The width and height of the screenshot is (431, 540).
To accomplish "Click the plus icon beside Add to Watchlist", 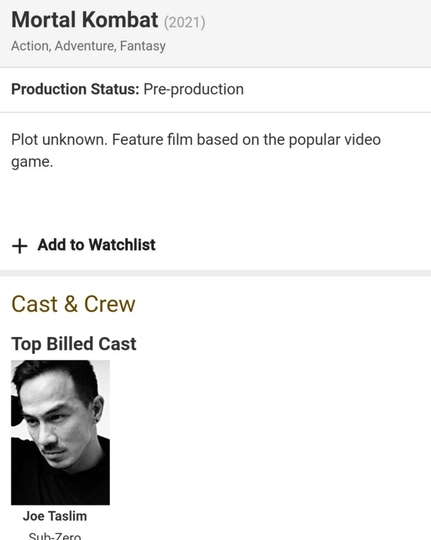I will 20,246.
